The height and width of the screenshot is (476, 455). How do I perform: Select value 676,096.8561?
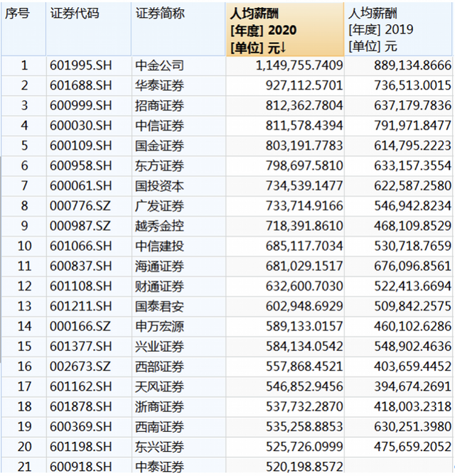(x=399, y=266)
